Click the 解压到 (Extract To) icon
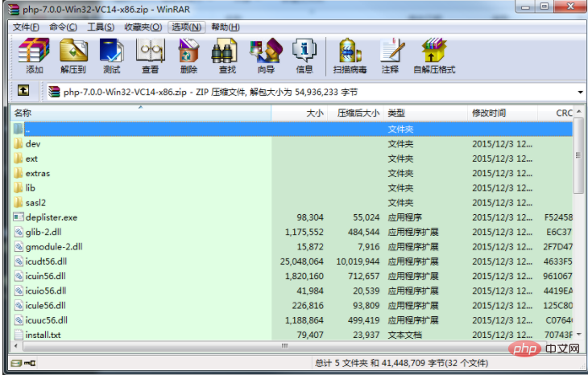This screenshot has width=588, height=375. pyautogui.click(x=73, y=56)
